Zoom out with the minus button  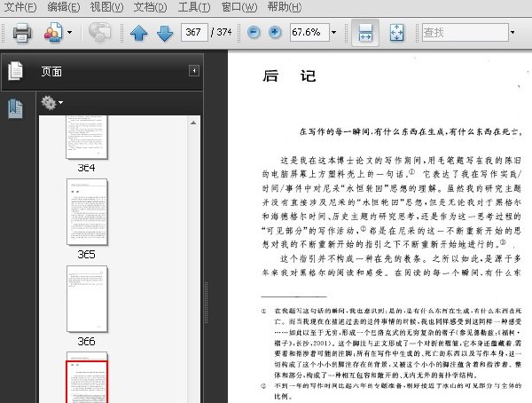[254, 32]
